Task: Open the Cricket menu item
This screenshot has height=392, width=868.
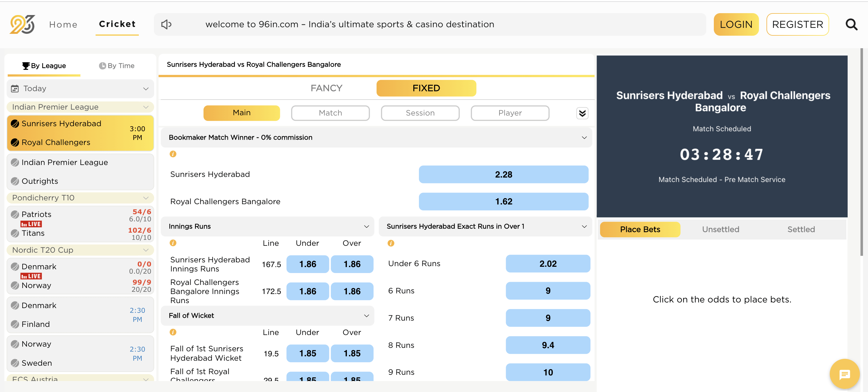Action: tap(117, 24)
